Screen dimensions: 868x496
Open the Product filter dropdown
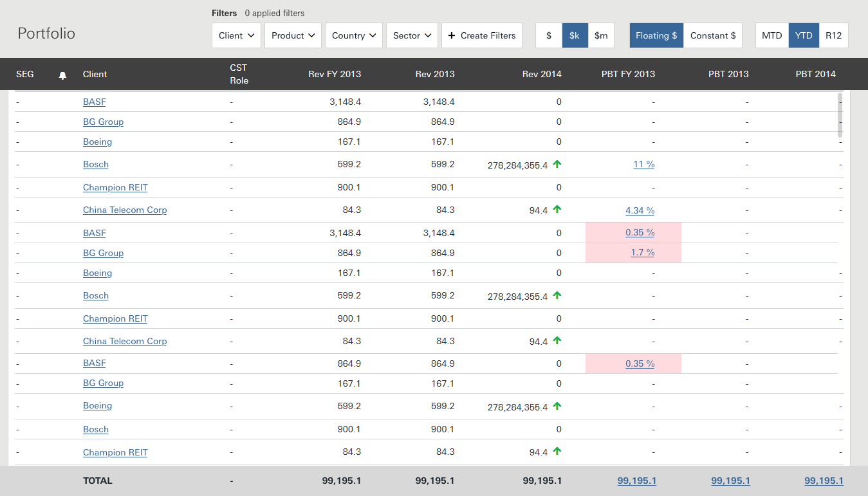click(x=293, y=35)
